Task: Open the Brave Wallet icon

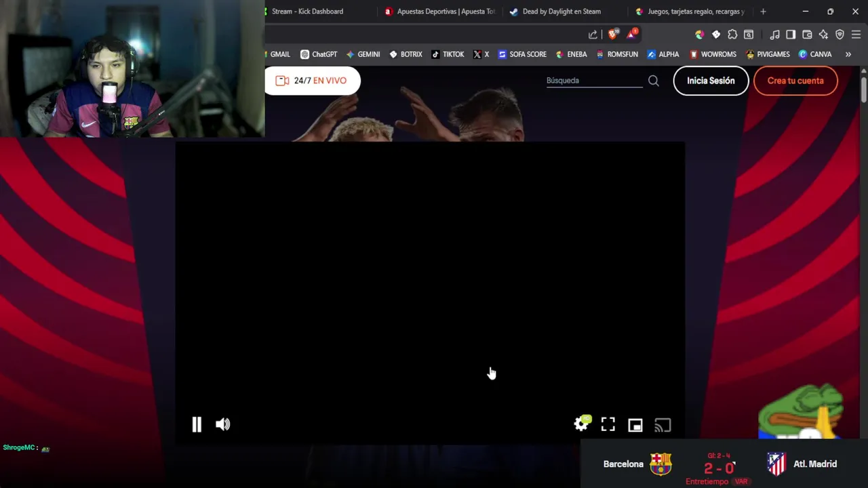Action: (807, 35)
